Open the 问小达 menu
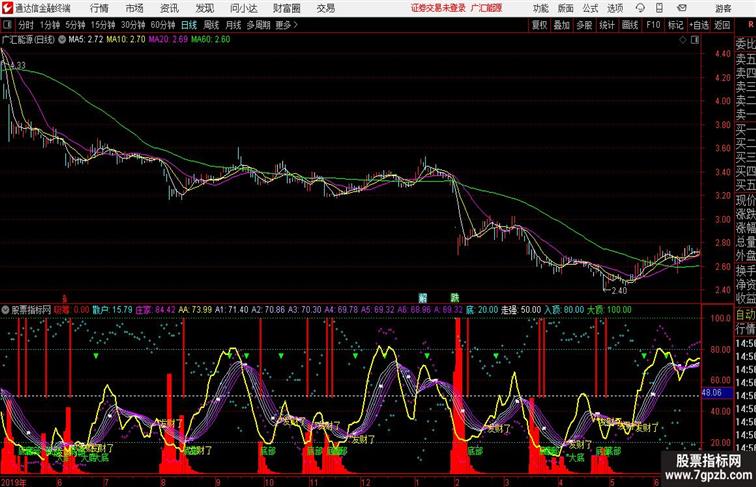 click(x=243, y=8)
